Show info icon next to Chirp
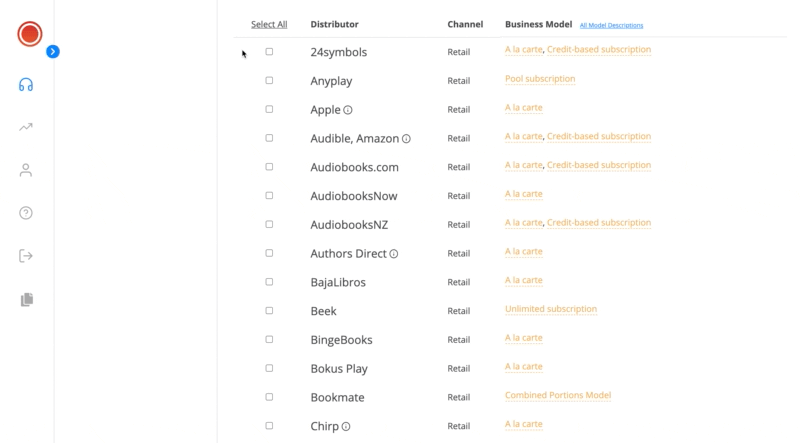The image size is (800, 443). [x=346, y=426]
